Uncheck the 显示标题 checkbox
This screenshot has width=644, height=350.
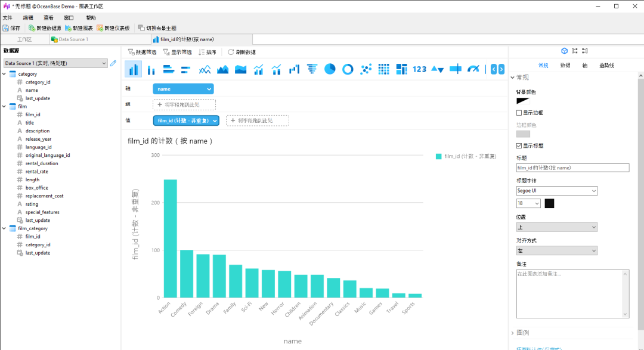(519, 145)
